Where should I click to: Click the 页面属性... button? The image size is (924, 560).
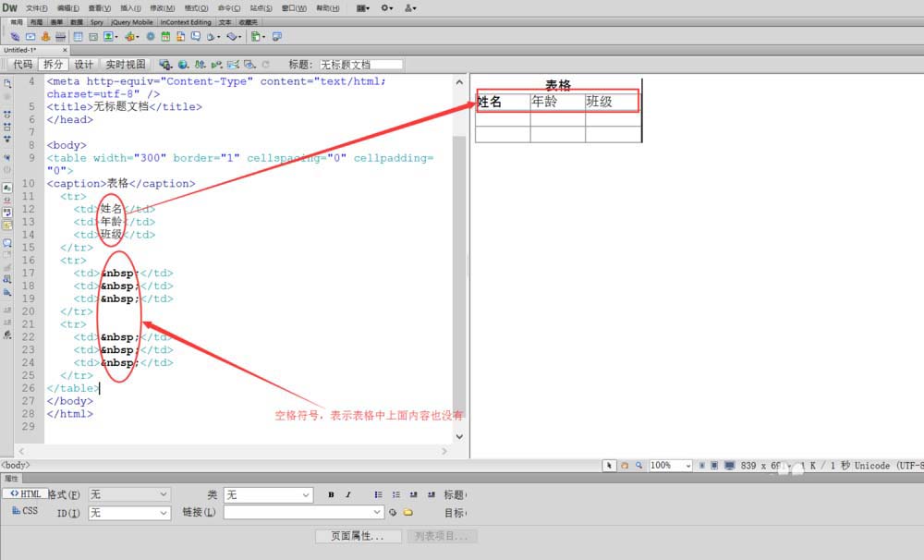coord(359,536)
